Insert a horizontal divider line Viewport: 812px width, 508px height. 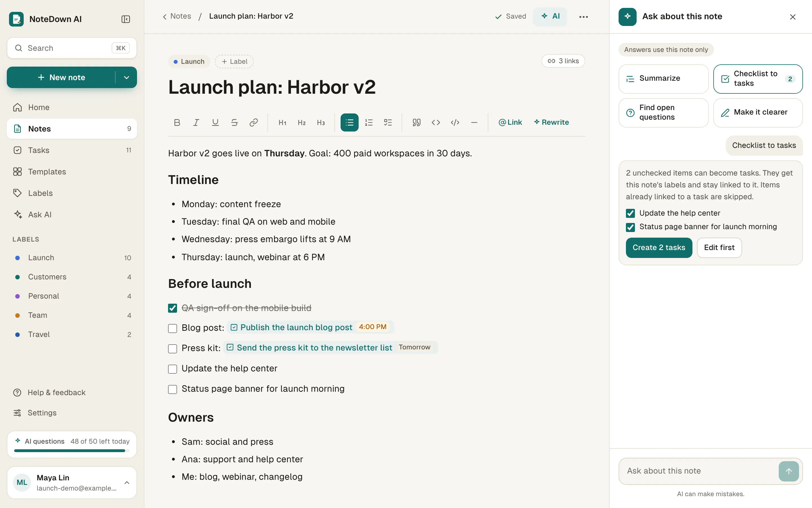pos(474,122)
